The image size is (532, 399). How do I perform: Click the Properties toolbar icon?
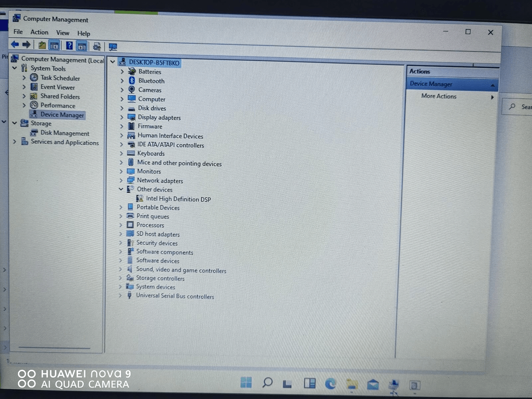[98, 45]
